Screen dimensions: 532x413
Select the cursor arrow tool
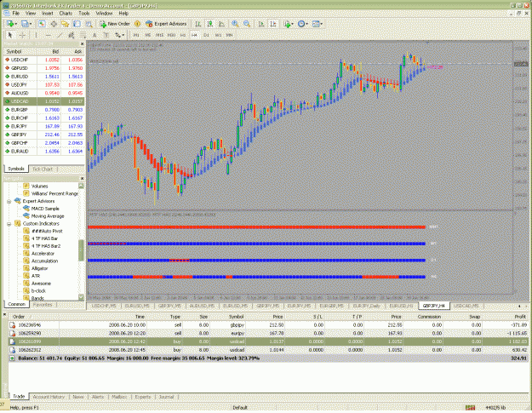pyautogui.click(x=10, y=35)
